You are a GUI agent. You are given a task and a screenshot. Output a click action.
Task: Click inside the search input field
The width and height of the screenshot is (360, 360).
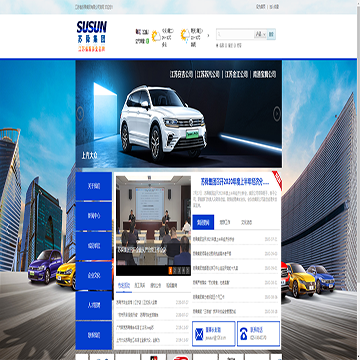tap(236, 34)
